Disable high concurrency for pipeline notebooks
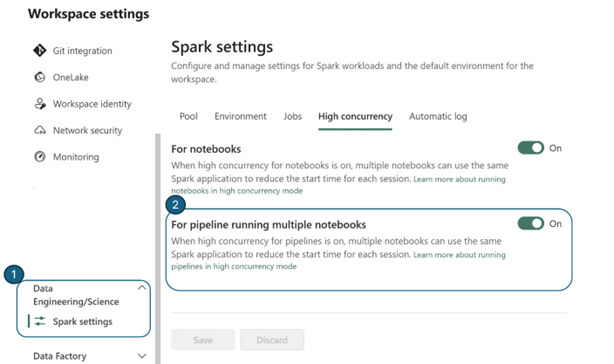 tap(531, 223)
